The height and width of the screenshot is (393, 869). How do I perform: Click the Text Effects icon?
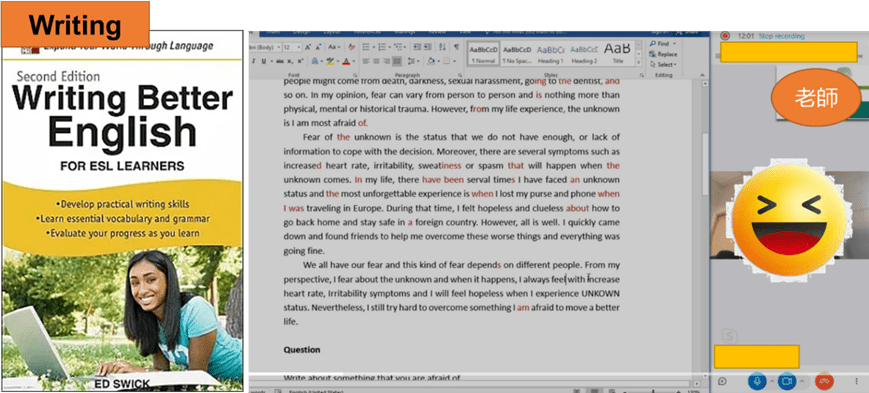[x=315, y=61]
